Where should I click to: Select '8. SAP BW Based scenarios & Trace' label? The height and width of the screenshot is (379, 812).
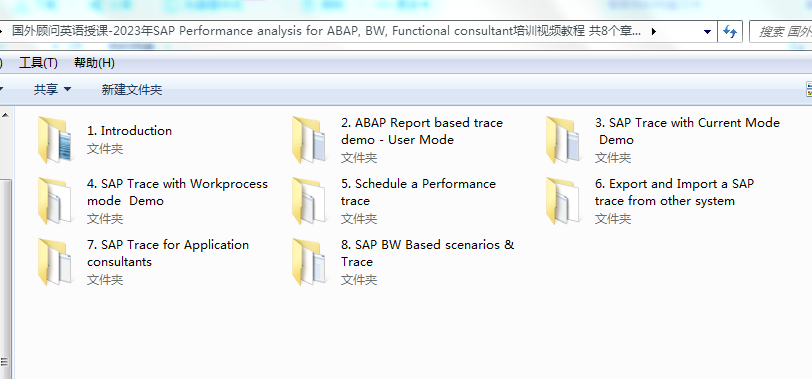click(428, 254)
